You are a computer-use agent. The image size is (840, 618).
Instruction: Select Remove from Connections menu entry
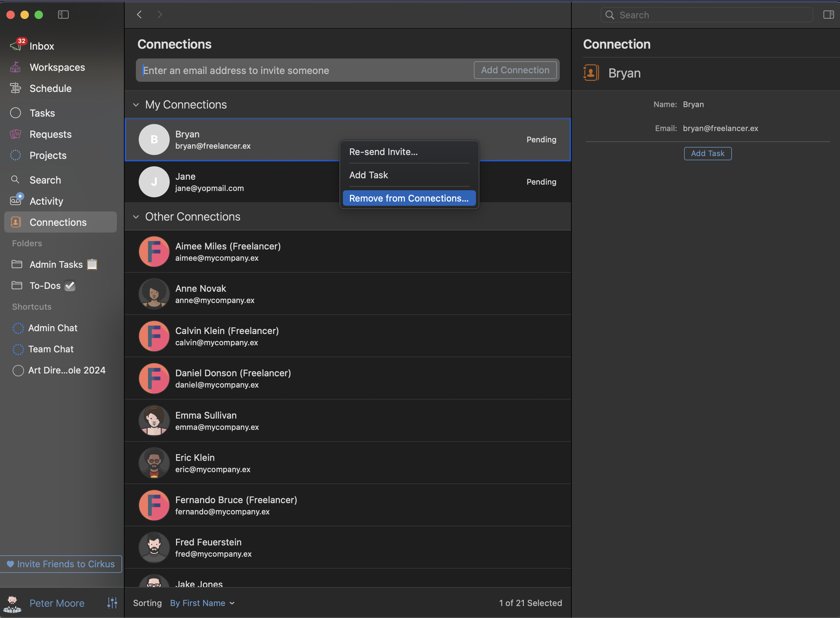point(409,198)
